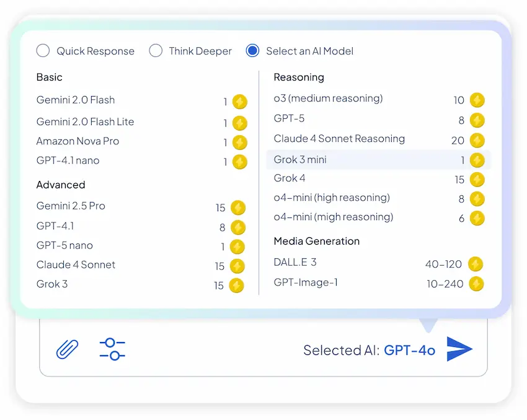Click the credit coin icon next to Gemini 2.0 Flash

pos(240,102)
